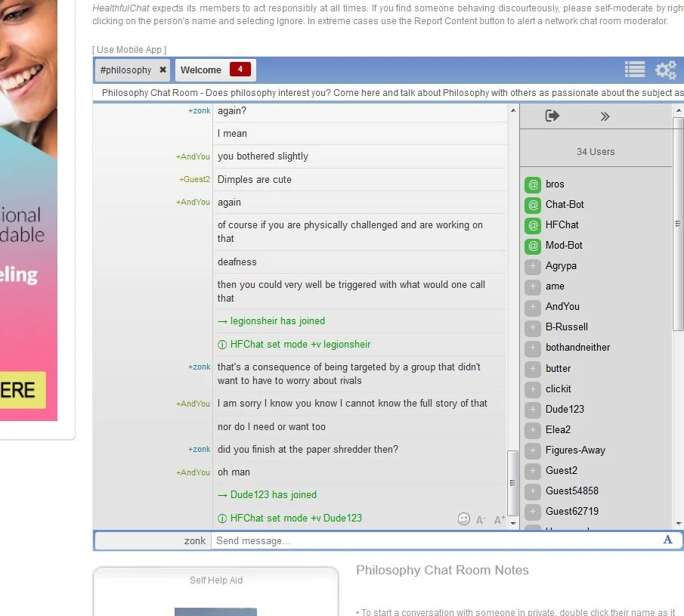The image size is (684, 616).
Task: Click the operator badge next to Mod-Bot
Action: pyautogui.click(x=533, y=246)
